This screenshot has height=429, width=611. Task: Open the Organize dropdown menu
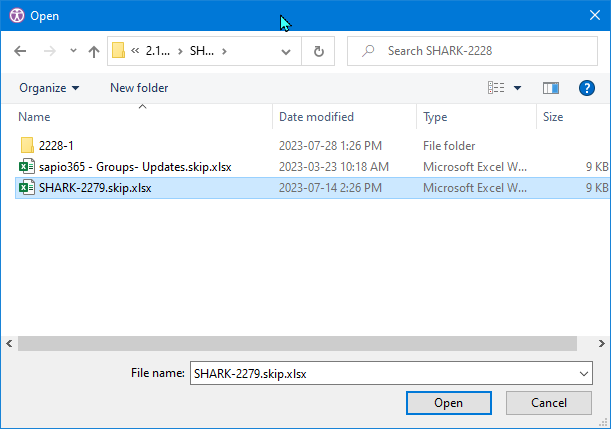coord(49,88)
